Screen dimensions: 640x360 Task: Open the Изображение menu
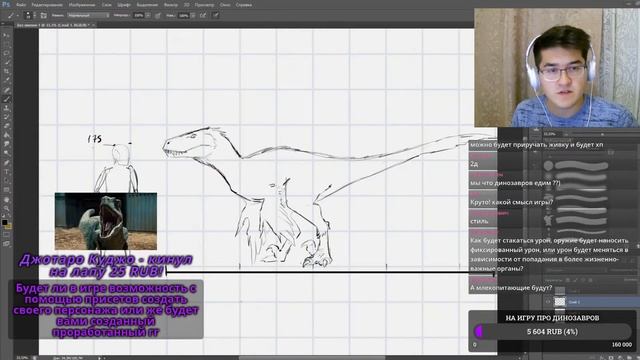click(82, 5)
